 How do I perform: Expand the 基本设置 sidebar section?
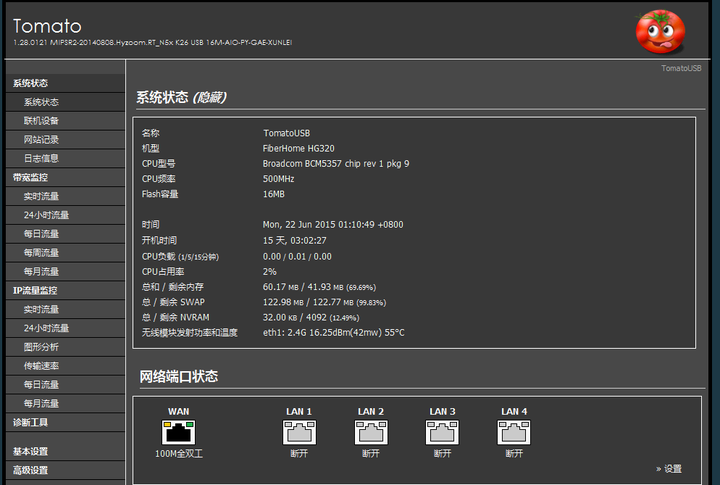click(x=65, y=451)
